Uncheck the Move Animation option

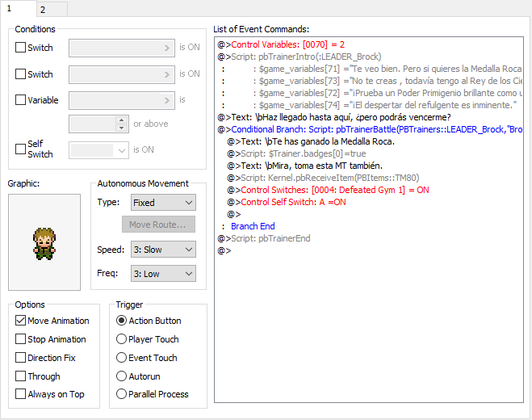coord(21,321)
